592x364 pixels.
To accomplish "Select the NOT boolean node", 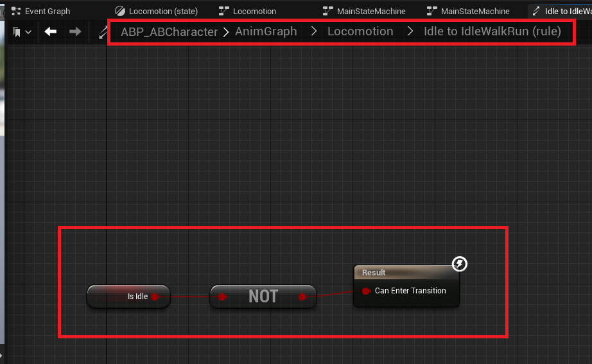I will click(263, 297).
